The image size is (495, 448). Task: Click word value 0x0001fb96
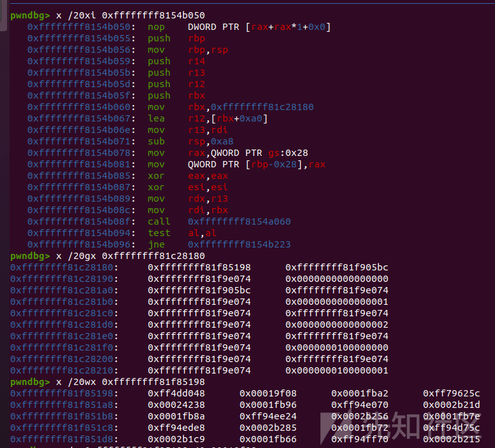(268, 405)
